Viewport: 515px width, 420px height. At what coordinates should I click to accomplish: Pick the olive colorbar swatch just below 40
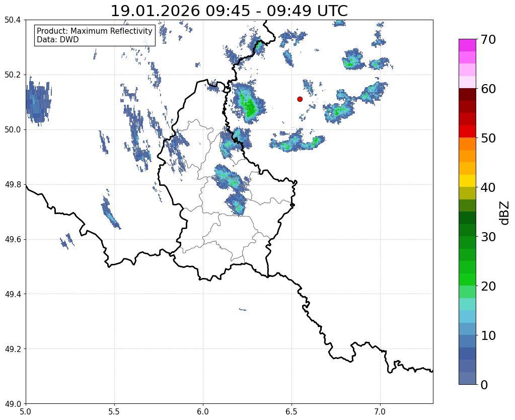click(x=467, y=193)
